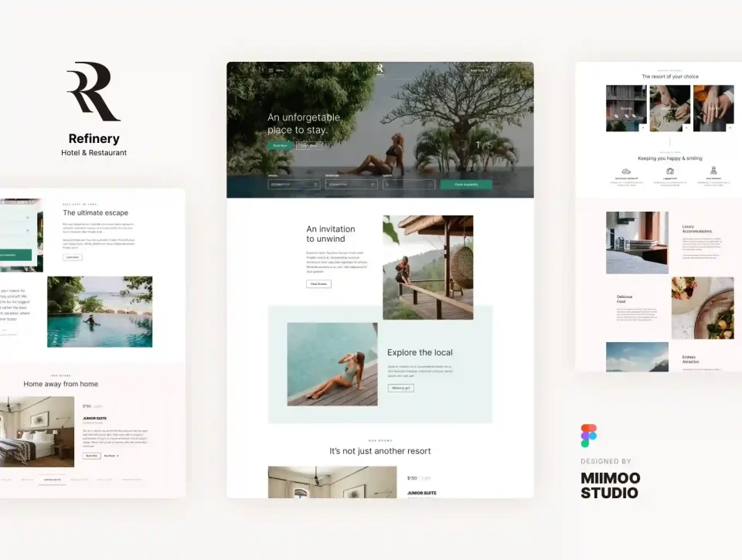Click the Refinery R logo in the hero header
The width and height of the screenshot is (742, 560).
(380, 70)
